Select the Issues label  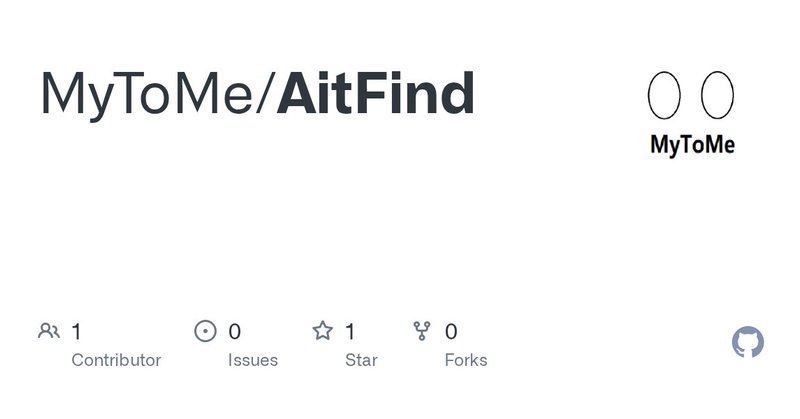tap(253, 360)
